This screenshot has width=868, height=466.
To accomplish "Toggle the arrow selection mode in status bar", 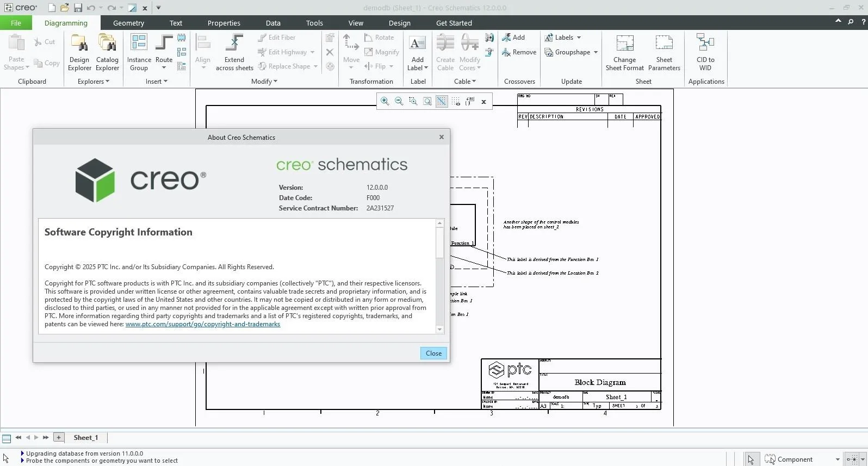I will (751, 459).
